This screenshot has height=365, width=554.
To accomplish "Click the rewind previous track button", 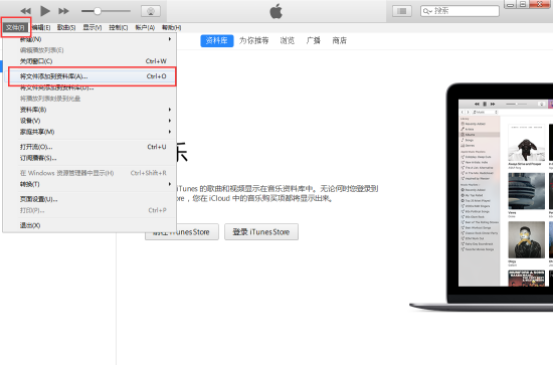I will [26, 11].
